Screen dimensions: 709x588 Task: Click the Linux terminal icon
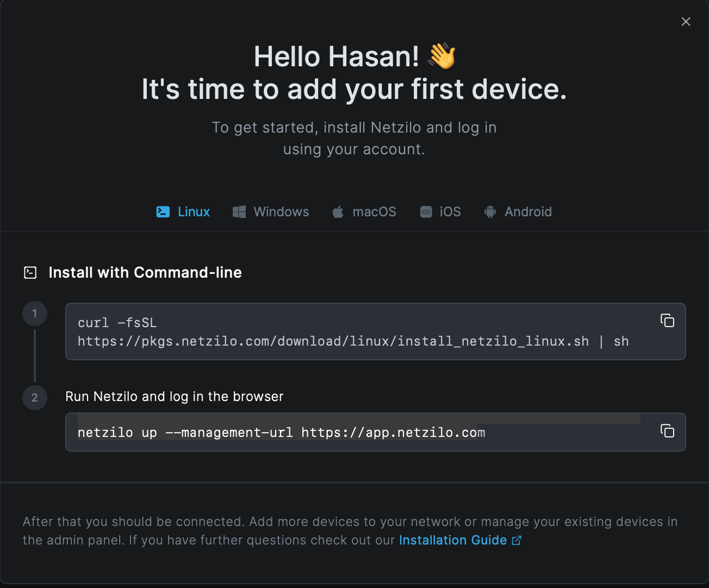click(x=163, y=212)
